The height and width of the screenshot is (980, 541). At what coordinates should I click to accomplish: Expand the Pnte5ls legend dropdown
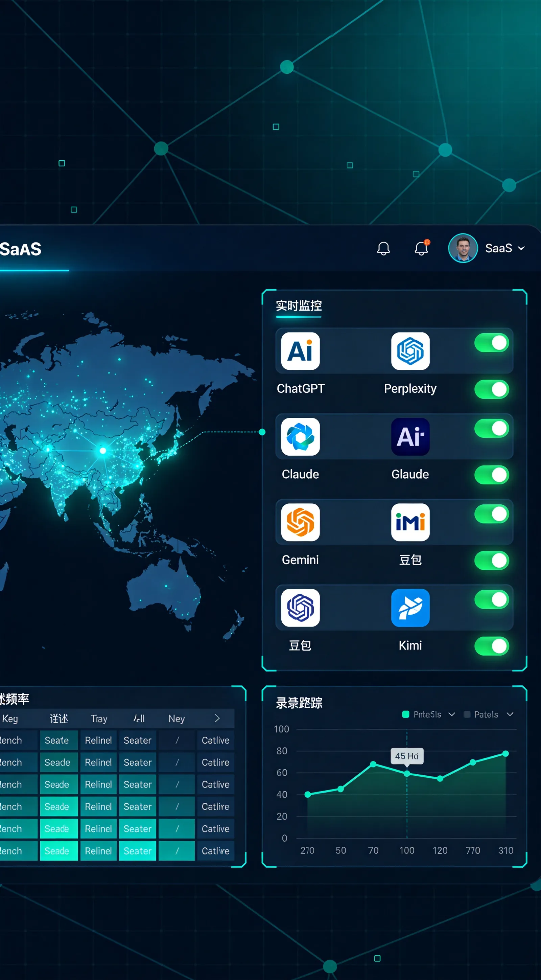click(x=452, y=714)
